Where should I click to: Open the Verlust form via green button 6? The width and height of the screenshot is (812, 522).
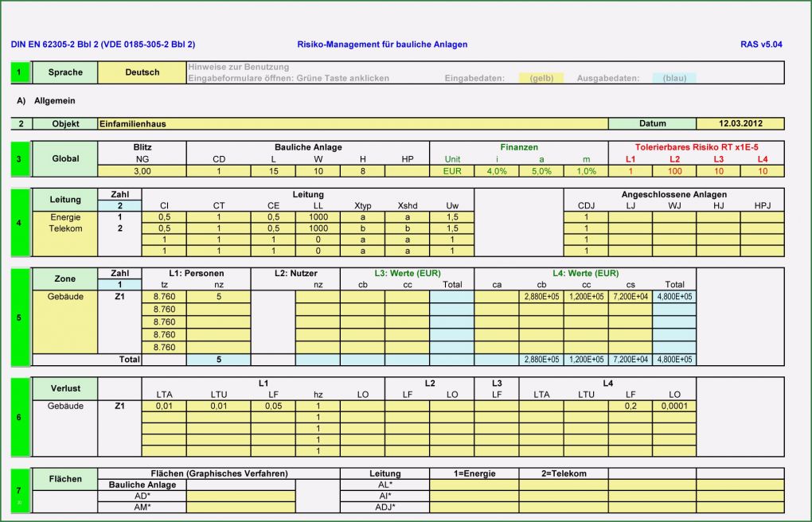(18, 415)
